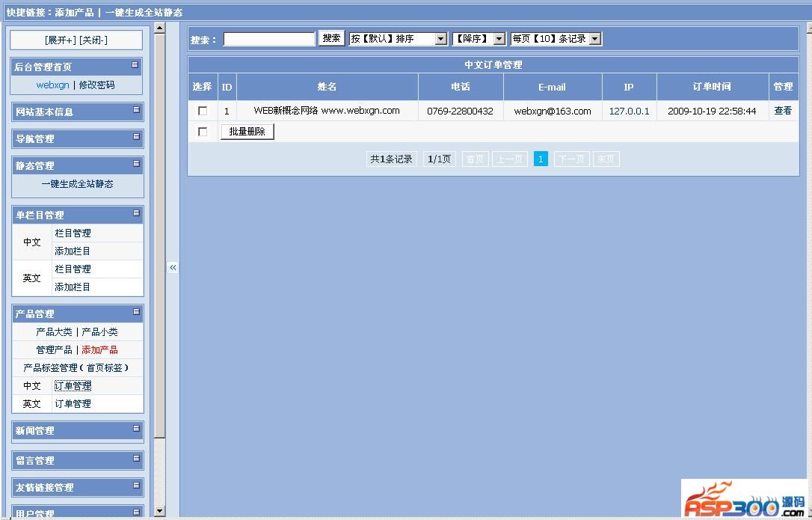
Task: Collapse the 后台管理首页 panel icon
Action: (135, 65)
